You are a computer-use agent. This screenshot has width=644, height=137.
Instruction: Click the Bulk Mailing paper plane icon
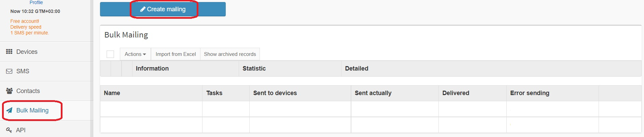tap(9, 110)
